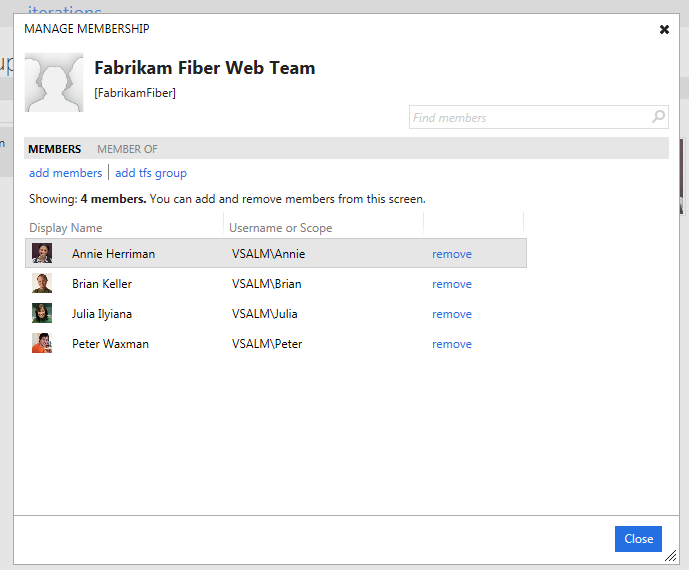Sort by Display Name column header
This screenshot has height=570, width=689.
66,228
